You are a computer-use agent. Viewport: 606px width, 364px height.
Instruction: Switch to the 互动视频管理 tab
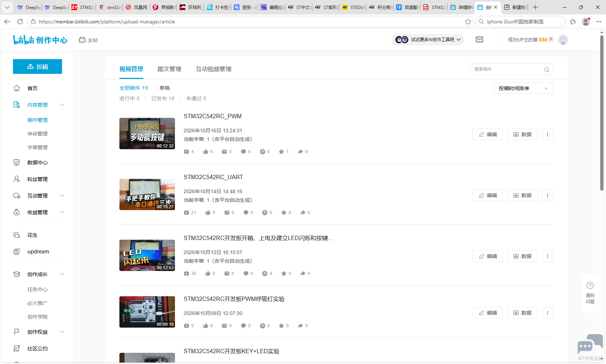coord(214,69)
